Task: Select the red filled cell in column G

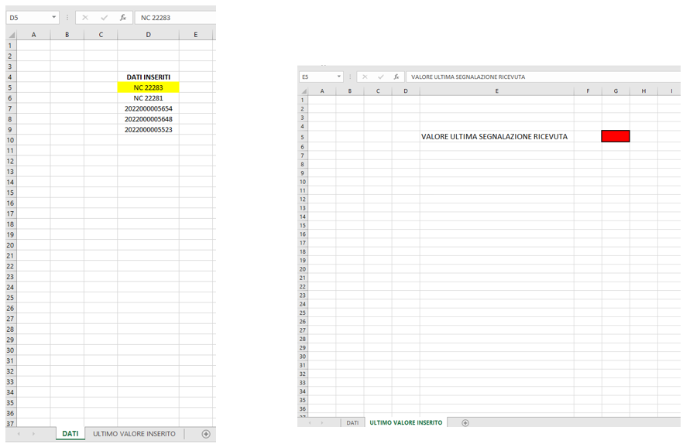Action: coord(615,136)
